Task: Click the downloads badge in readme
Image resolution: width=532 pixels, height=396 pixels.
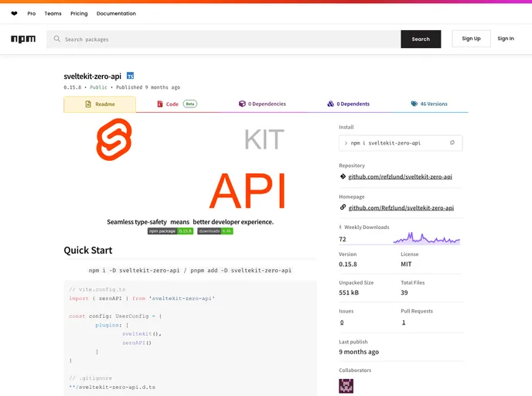Action: point(215,231)
